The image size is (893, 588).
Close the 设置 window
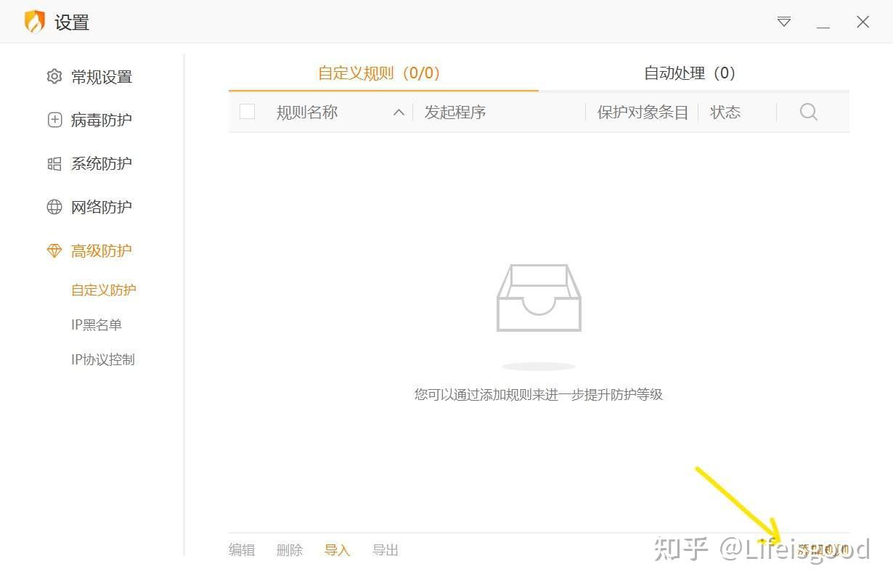(x=863, y=22)
